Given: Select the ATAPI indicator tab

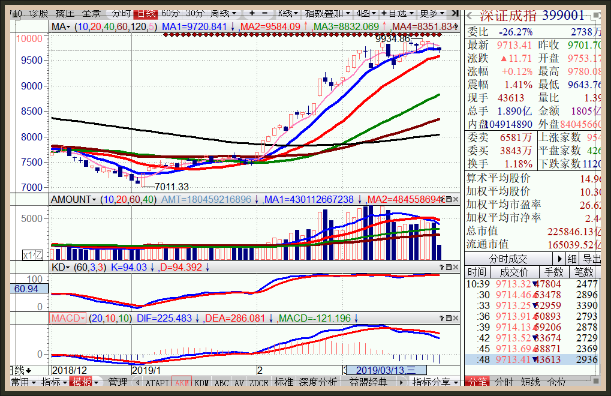Looking at the screenshot, I should pyautogui.click(x=157, y=383).
